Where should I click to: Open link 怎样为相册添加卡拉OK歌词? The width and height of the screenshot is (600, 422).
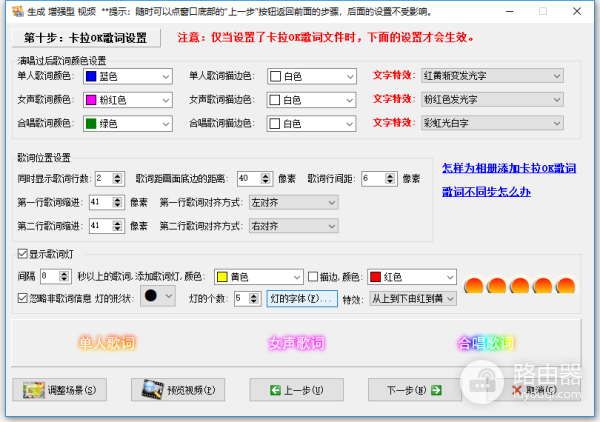point(509,168)
